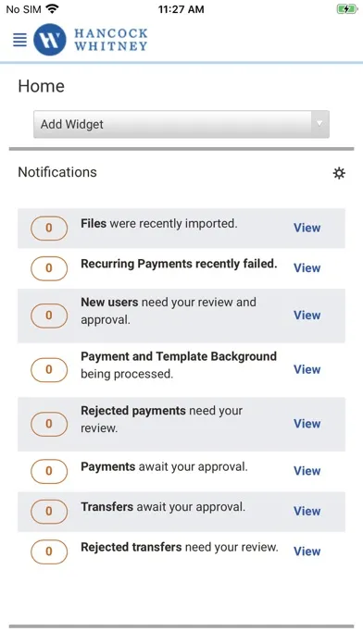
Task: Select the Home page heading
Action: pyautogui.click(x=41, y=86)
